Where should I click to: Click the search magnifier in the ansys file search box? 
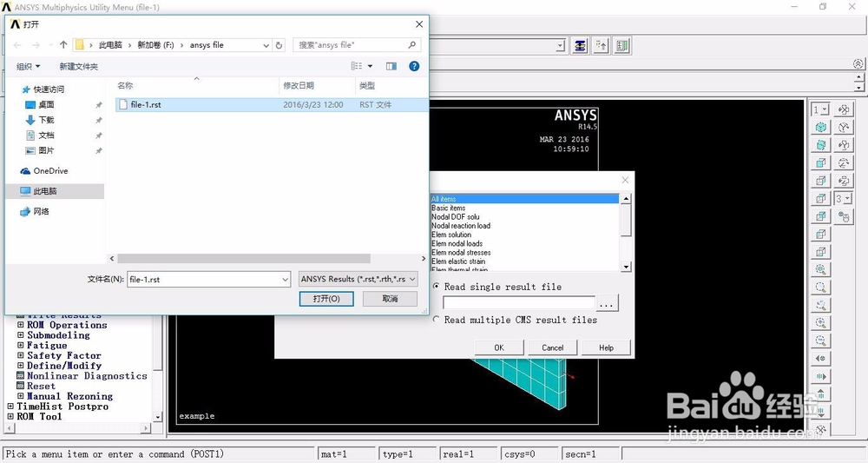[411, 45]
